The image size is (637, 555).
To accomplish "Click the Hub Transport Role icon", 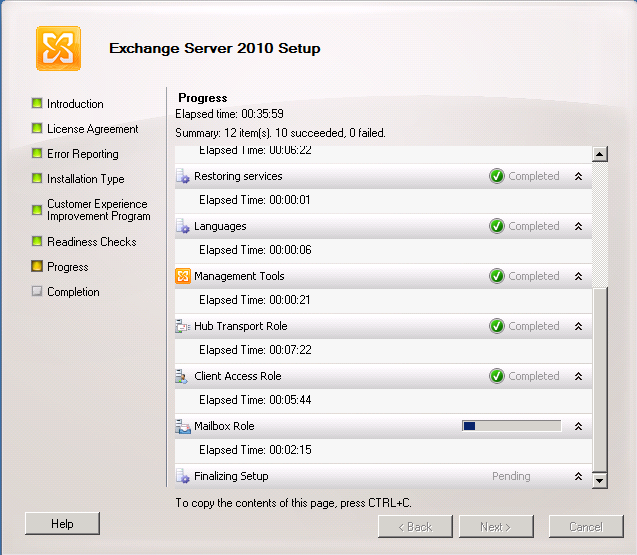I will [x=183, y=326].
